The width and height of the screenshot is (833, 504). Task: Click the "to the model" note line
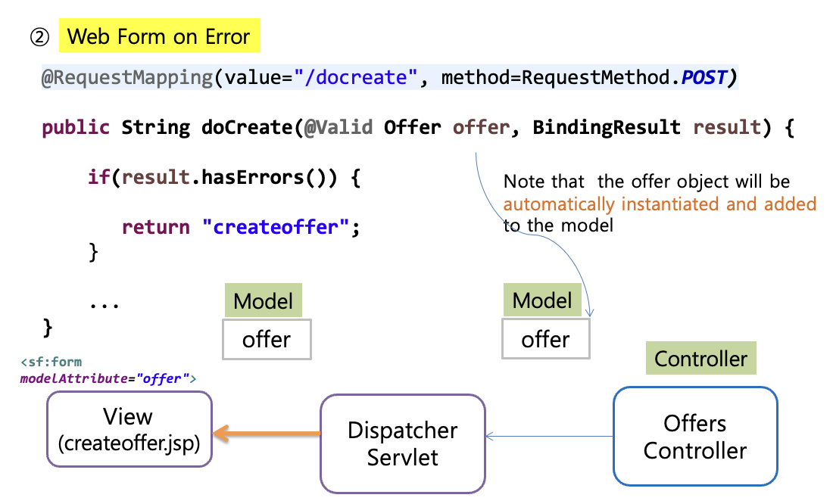(x=558, y=226)
